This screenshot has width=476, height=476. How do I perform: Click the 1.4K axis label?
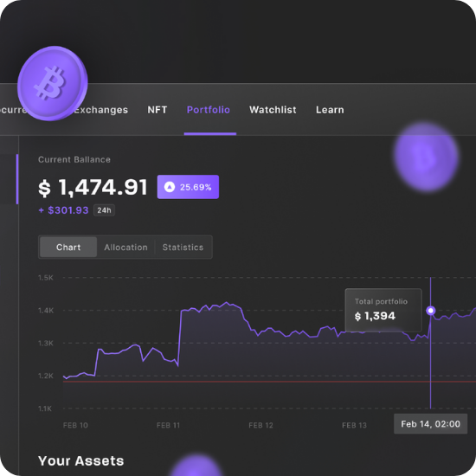(46, 311)
